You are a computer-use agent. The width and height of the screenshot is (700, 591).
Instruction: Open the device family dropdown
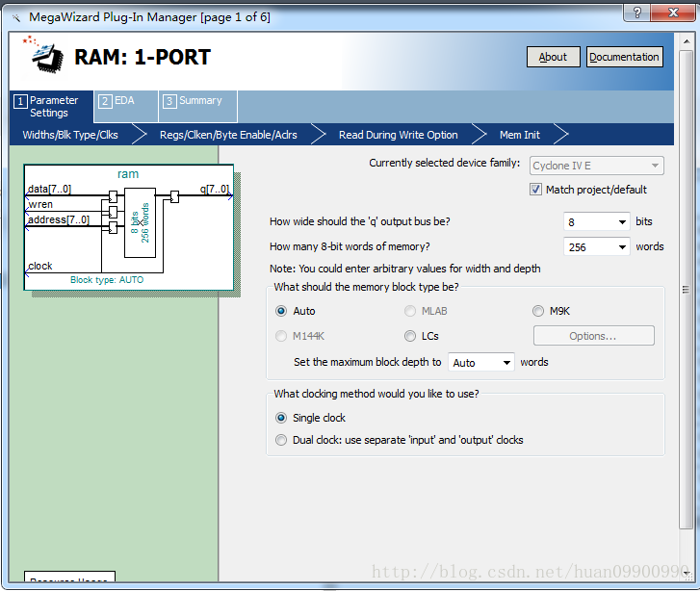click(x=596, y=166)
